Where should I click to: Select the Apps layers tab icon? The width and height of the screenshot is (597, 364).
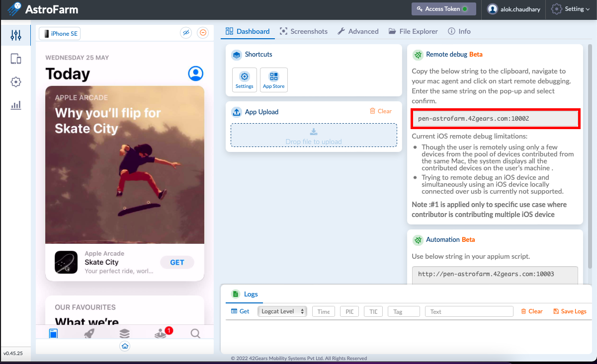click(x=124, y=333)
